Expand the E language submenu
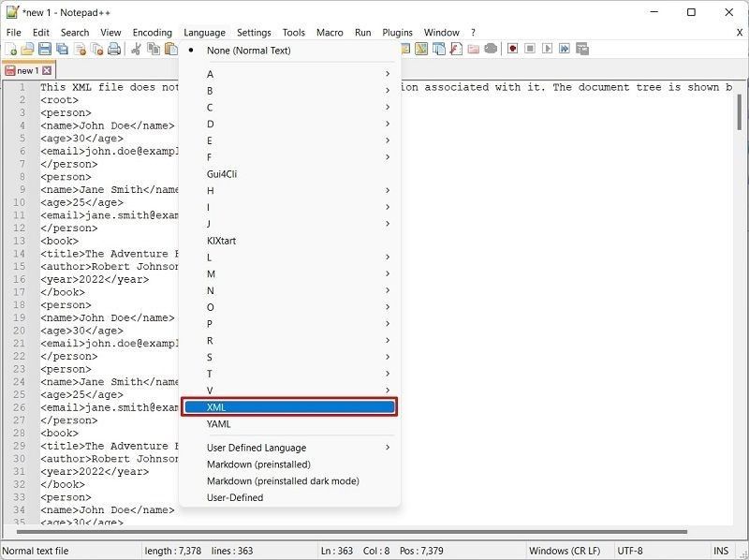Screen dimensions: 749x560 point(289,141)
